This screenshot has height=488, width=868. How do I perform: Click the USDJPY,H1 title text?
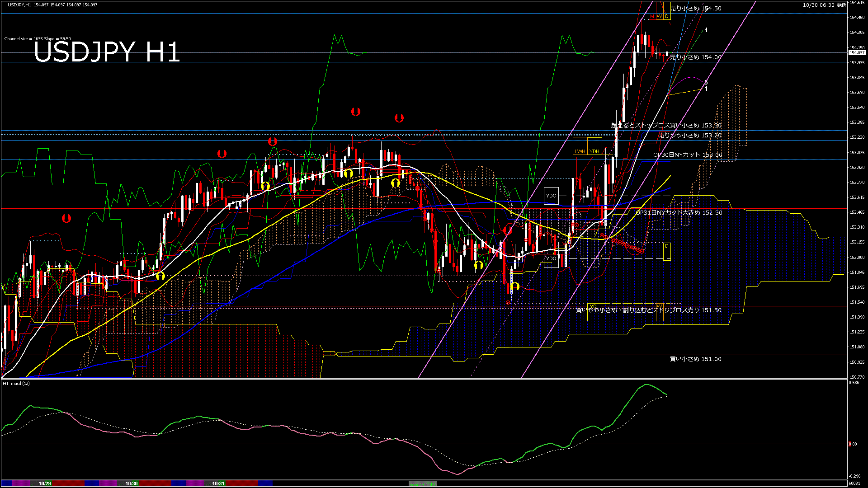(19, 5)
